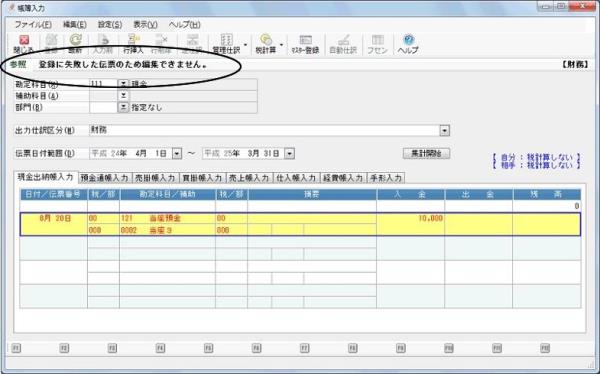Click the 自動仕訳 toolbar icon
Image resolution: width=600 pixels, height=374 pixels.
[343, 44]
